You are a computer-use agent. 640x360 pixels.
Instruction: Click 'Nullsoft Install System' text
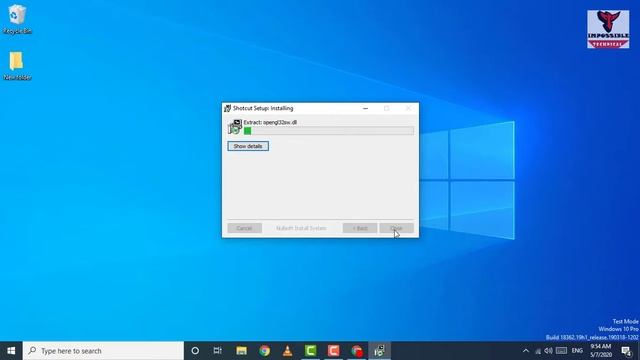(x=301, y=228)
